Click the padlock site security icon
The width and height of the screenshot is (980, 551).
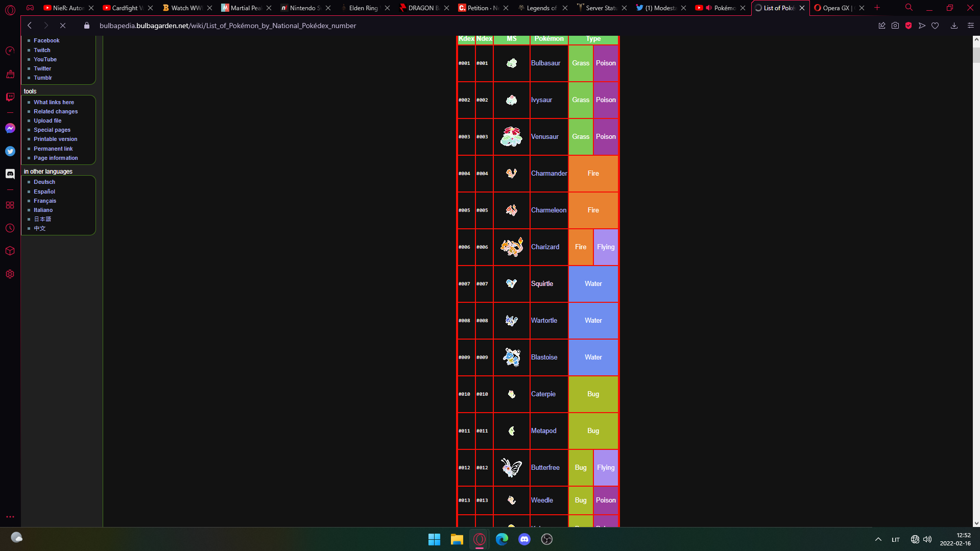87,26
